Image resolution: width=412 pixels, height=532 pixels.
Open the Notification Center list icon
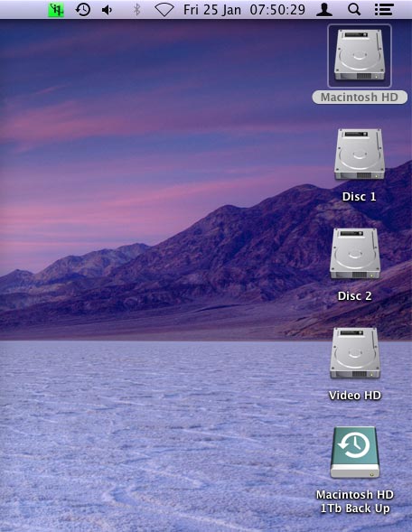[x=384, y=10]
